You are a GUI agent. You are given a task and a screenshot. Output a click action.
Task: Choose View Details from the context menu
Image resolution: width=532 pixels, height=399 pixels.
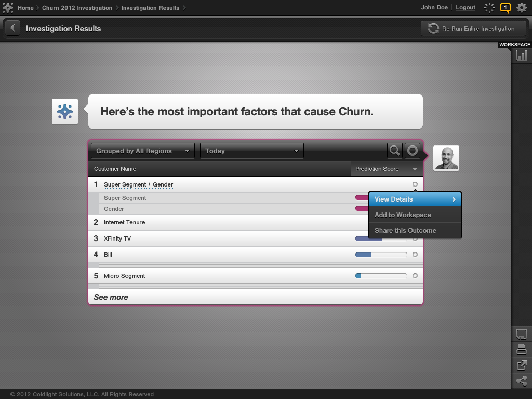pyautogui.click(x=415, y=199)
